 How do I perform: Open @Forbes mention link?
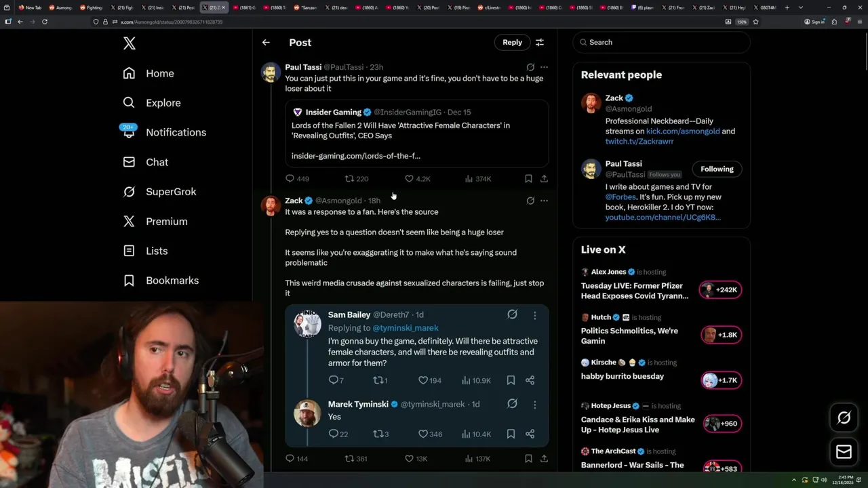[620, 197]
